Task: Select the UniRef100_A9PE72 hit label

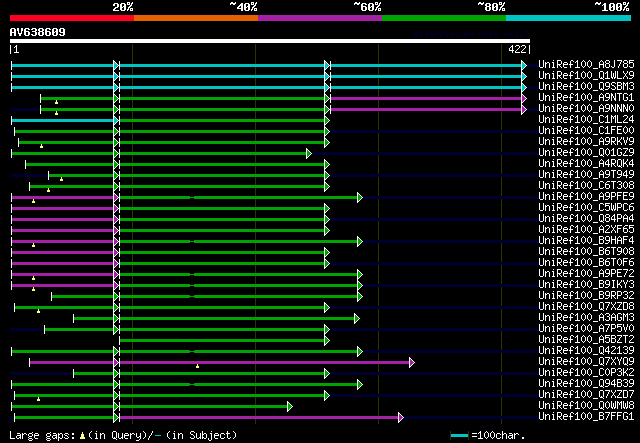Action: click(586, 274)
